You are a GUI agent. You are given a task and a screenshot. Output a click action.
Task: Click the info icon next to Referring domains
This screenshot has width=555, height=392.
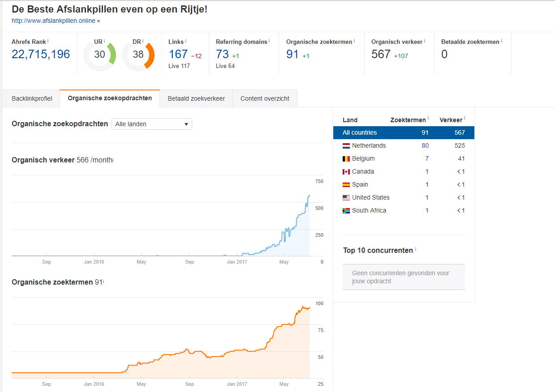pyautogui.click(x=269, y=41)
